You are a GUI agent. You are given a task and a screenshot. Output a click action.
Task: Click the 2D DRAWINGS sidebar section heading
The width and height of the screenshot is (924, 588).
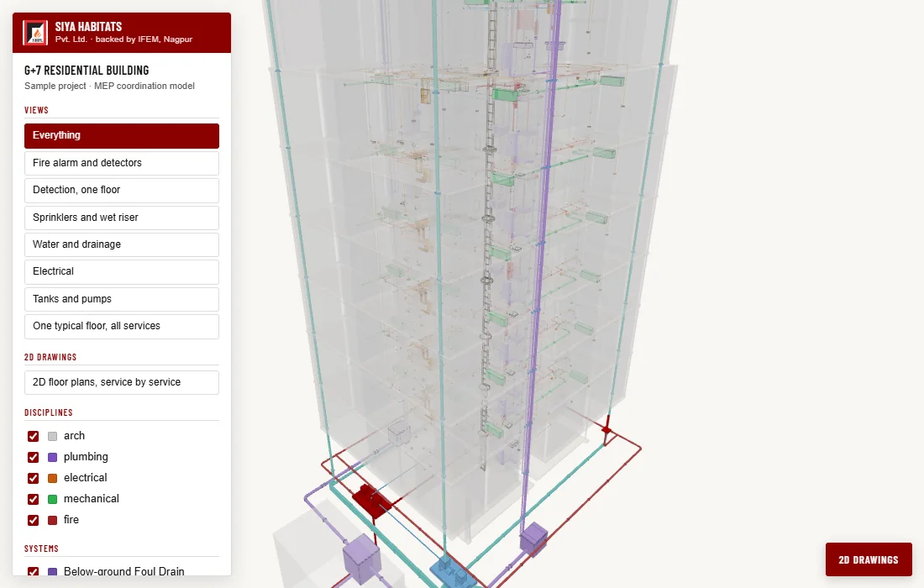50,357
